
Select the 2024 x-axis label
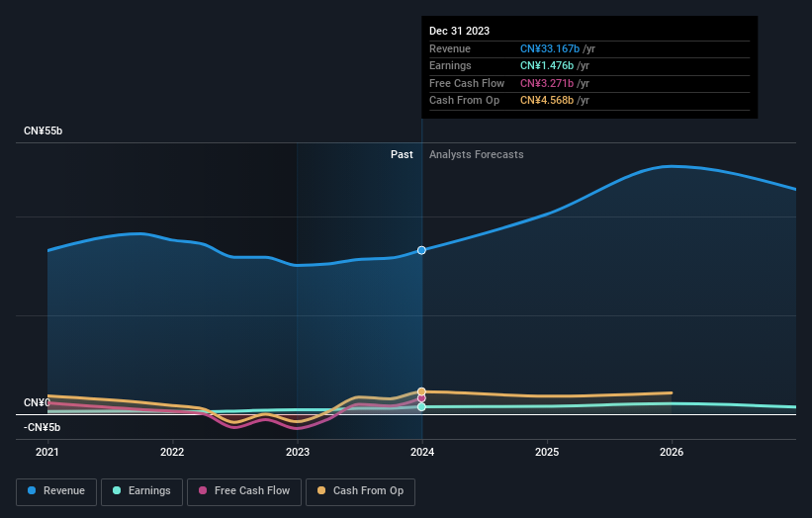(422, 452)
